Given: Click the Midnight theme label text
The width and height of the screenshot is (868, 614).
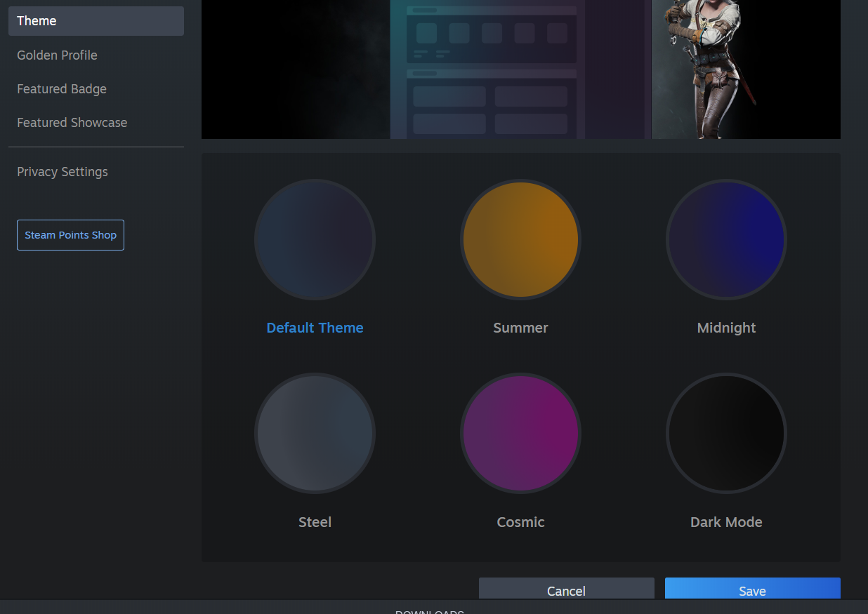Looking at the screenshot, I should pyautogui.click(x=726, y=328).
